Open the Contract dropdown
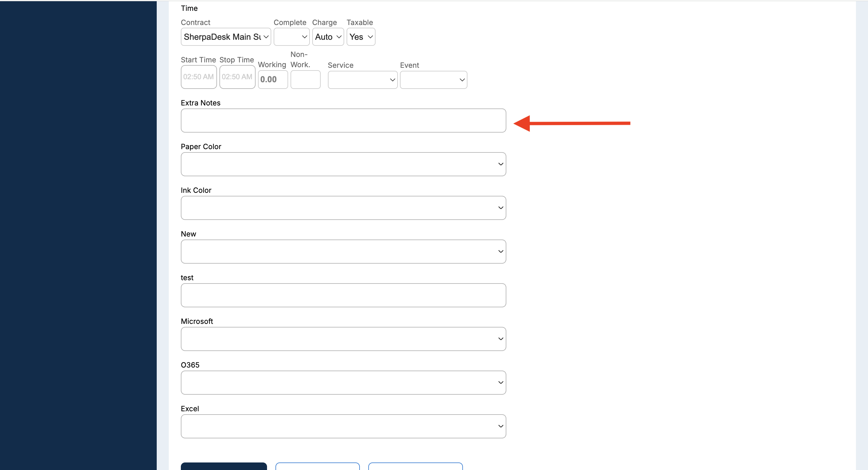 tap(225, 37)
